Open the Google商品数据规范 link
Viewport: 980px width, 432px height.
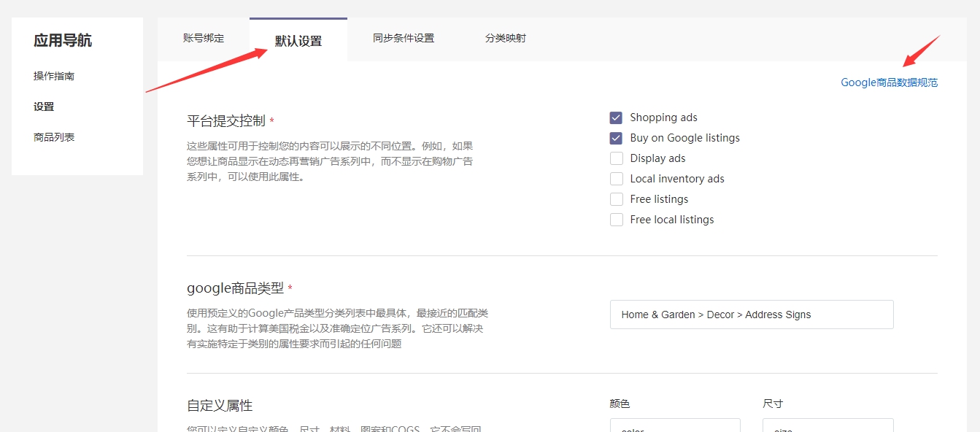(x=889, y=82)
